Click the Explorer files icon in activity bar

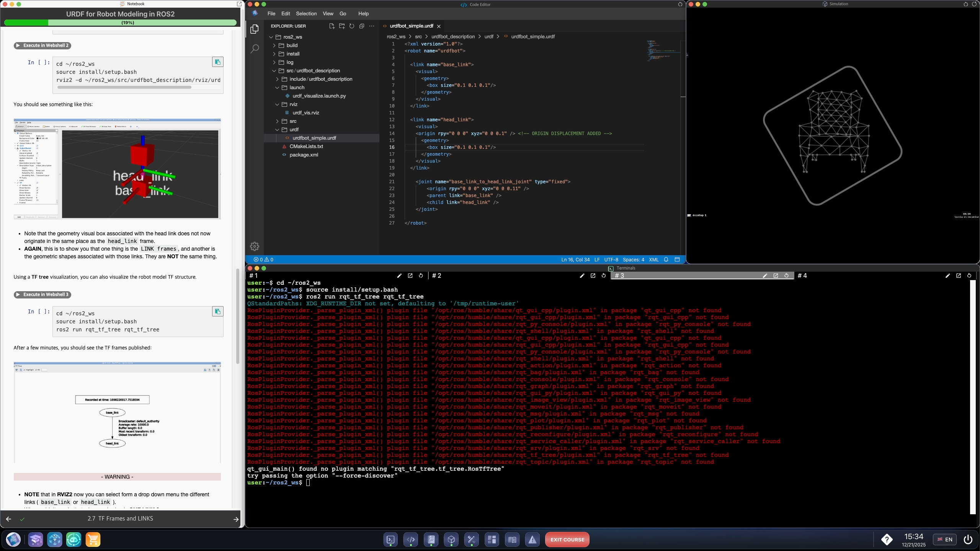pyautogui.click(x=255, y=29)
